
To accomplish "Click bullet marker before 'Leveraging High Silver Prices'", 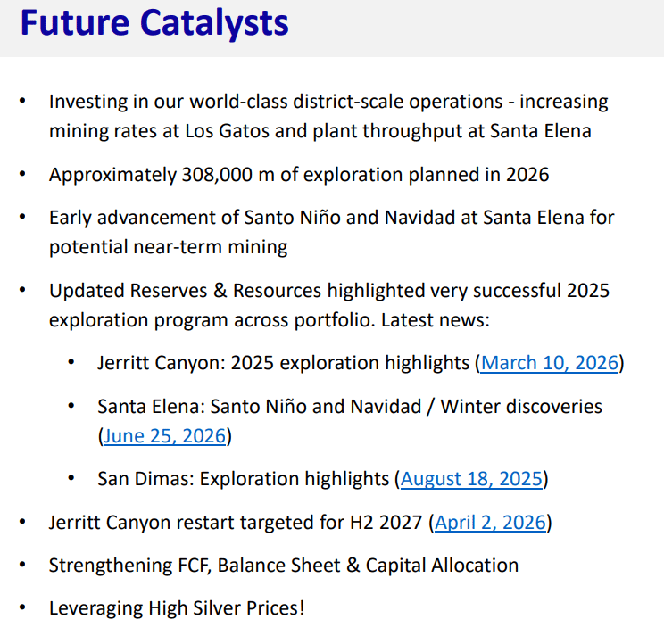I will pos(22,608).
